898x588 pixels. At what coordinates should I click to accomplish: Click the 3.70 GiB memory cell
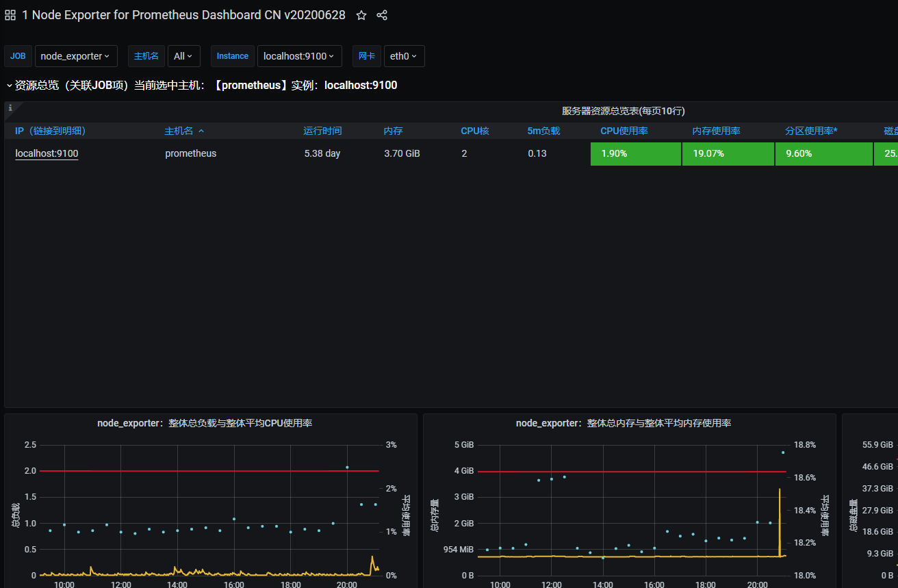coord(402,153)
